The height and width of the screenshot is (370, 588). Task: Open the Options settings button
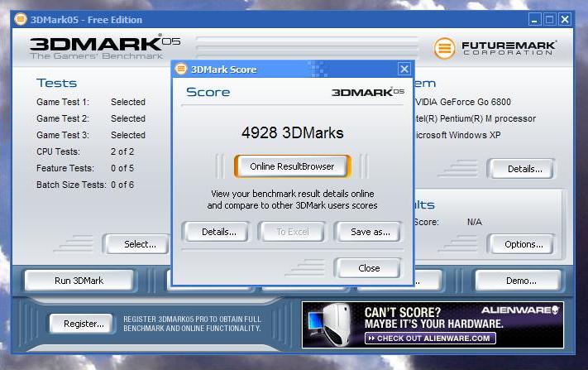523,244
